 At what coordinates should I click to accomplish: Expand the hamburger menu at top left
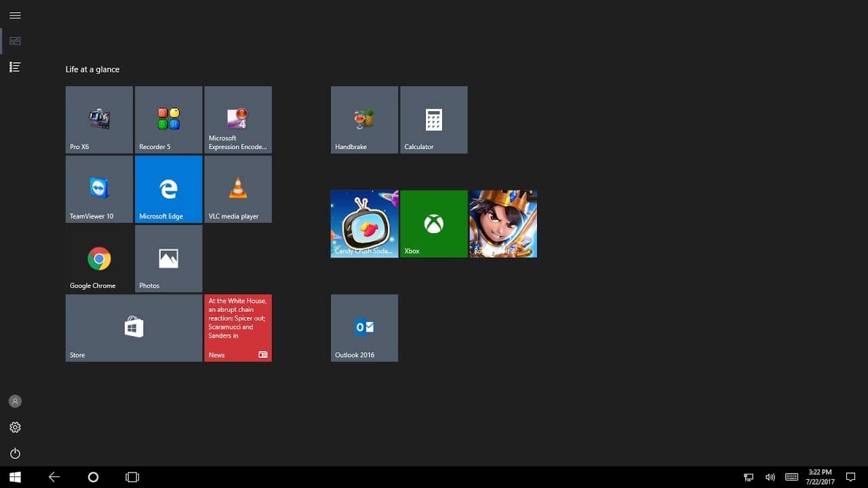pyautogui.click(x=15, y=15)
